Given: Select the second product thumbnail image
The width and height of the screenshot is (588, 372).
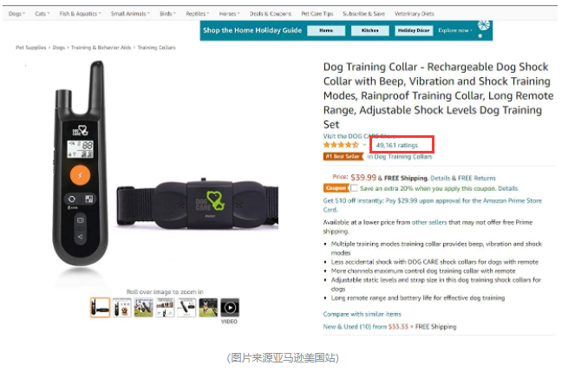Looking at the screenshot, I should tap(122, 308).
